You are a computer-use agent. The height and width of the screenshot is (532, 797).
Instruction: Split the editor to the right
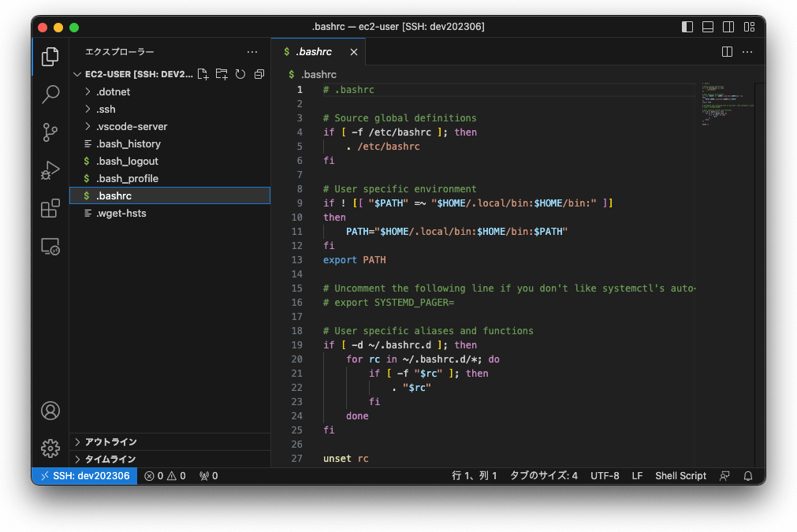pos(727,52)
